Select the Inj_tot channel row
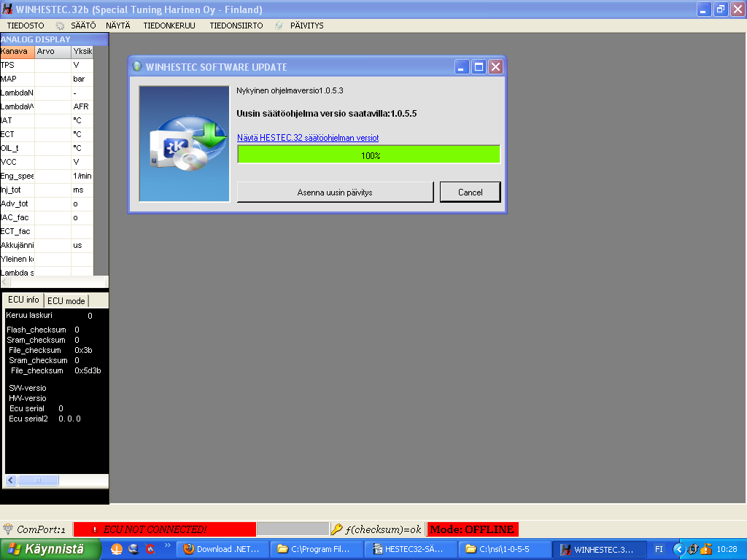747x560 pixels. 47,190
